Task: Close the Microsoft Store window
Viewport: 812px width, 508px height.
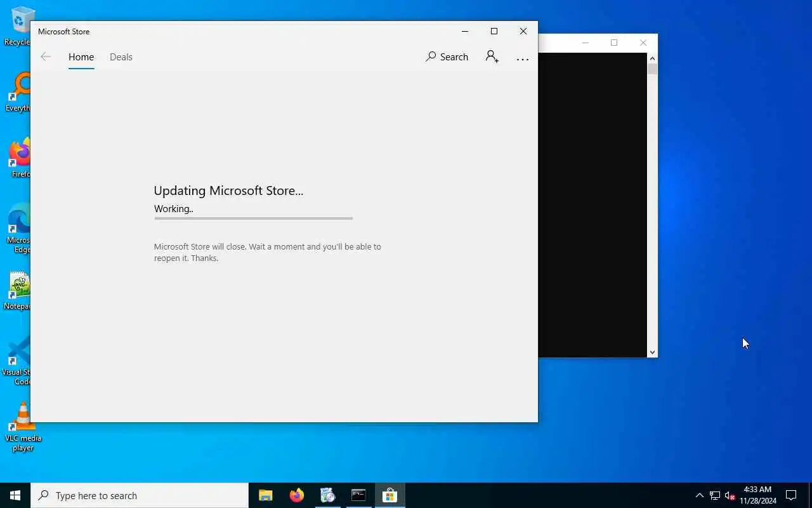Action: 523,31
